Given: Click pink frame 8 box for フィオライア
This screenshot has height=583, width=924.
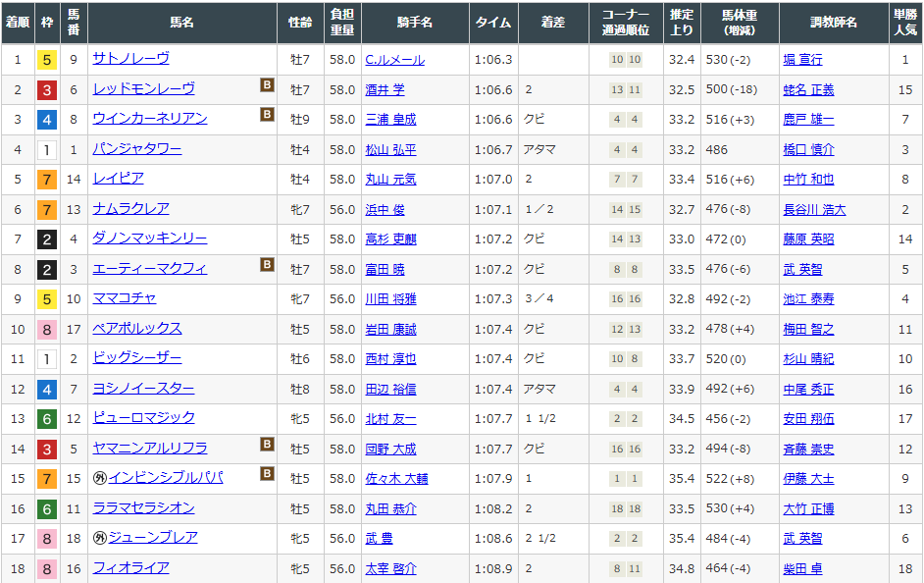Looking at the screenshot, I should point(46,569).
